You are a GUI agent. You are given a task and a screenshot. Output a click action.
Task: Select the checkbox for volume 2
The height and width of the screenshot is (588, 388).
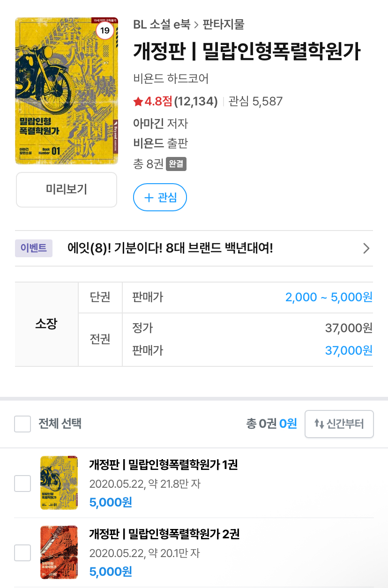pyautogui.click(x=22, y=552)
